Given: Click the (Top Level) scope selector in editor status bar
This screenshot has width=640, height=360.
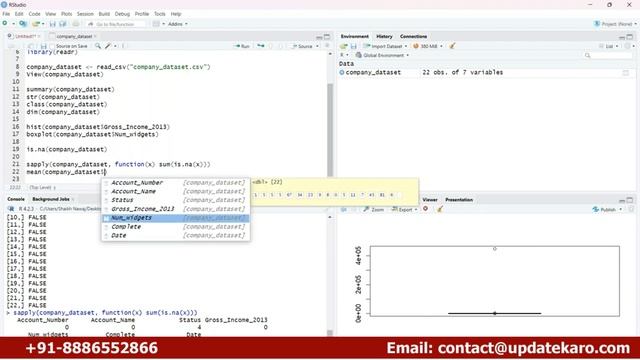Looking at the screenshot, I should [42, 187].
